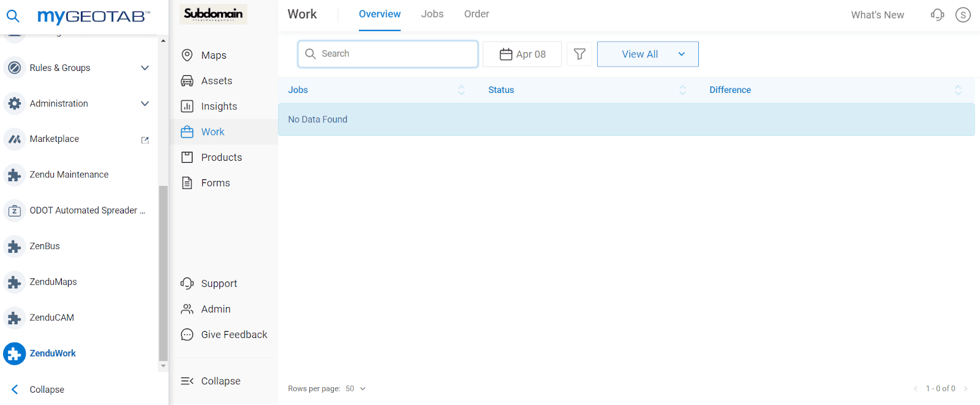Click the ZenduWork blue puzzle icon
Screen dimensions: 980x405
pyautogui.click(x=15, y=354)
